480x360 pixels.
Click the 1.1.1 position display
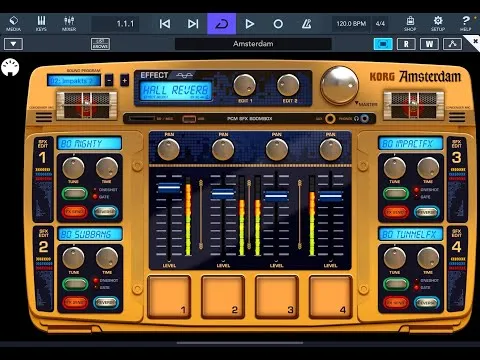coord(115,24)
